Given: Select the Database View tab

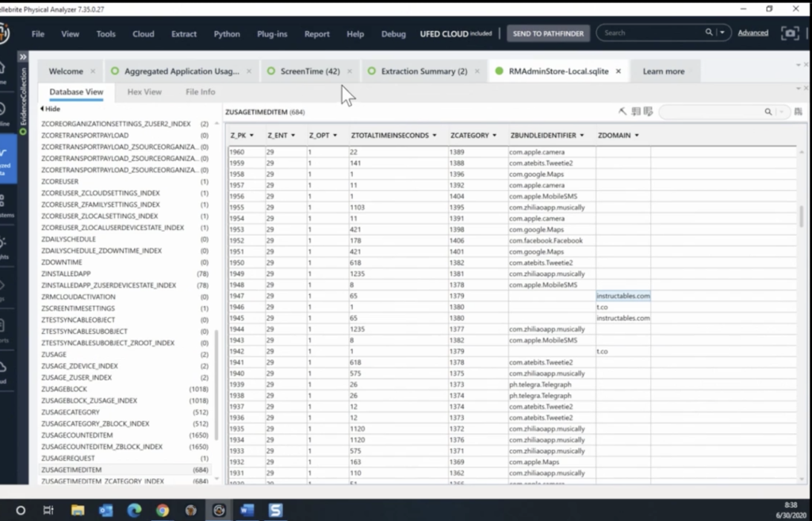Looking at the screenshot, I should pyautogui.click(x=76, y=92).
